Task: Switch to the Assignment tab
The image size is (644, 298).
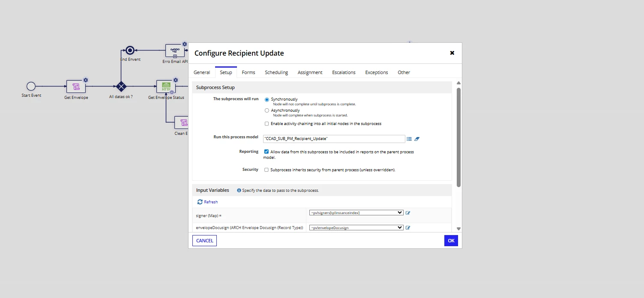Action: tap(310, 72)
